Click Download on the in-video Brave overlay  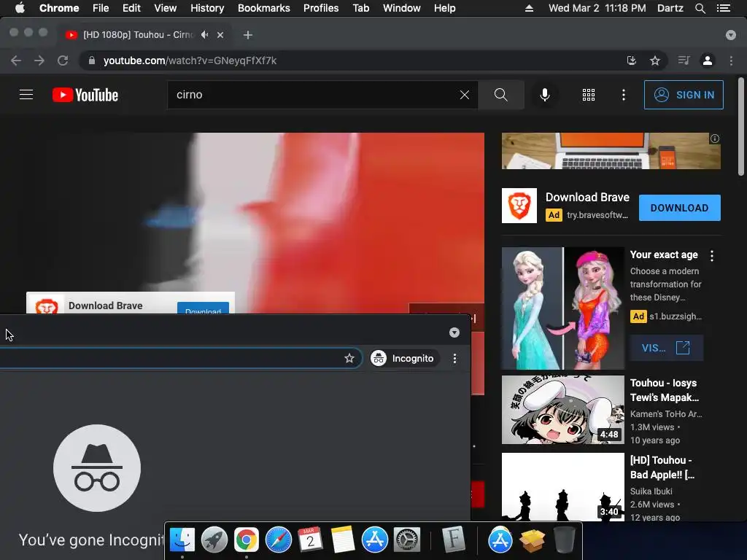tap(203, 308)
